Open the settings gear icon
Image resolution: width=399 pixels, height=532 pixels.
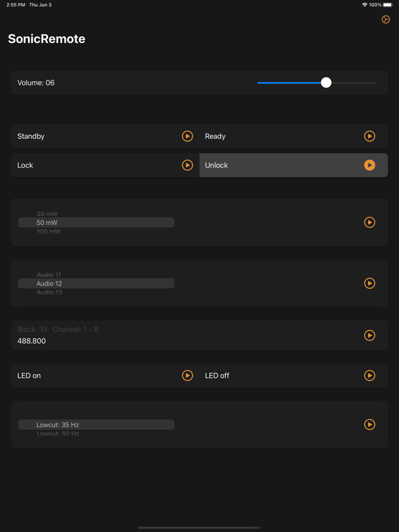coord(385,19)
